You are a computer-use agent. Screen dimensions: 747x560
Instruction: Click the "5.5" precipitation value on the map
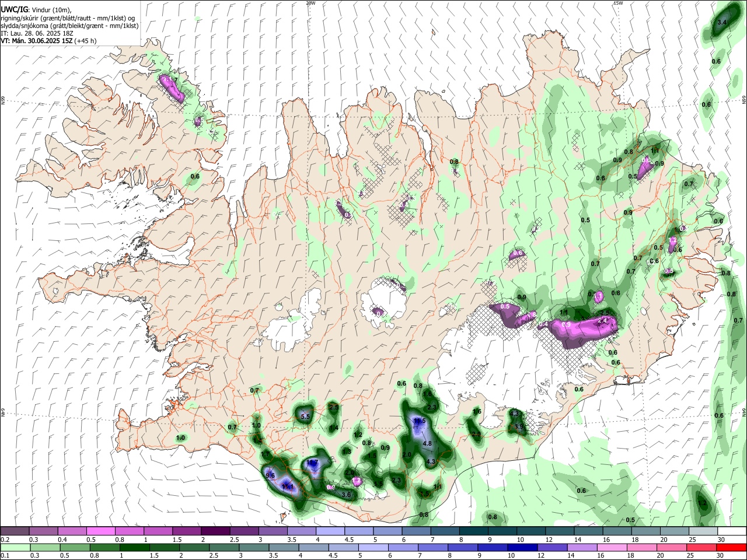click(x=305, y=416)
